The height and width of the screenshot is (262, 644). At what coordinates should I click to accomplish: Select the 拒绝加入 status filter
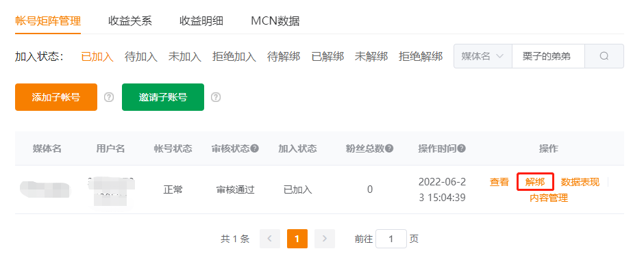234,57
